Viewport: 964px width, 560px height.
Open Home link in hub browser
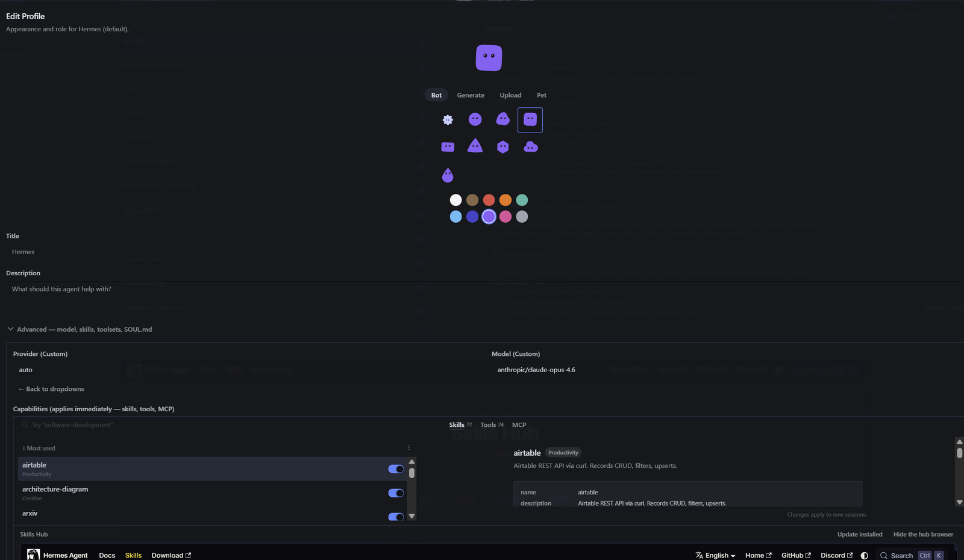tap(758, 555)
